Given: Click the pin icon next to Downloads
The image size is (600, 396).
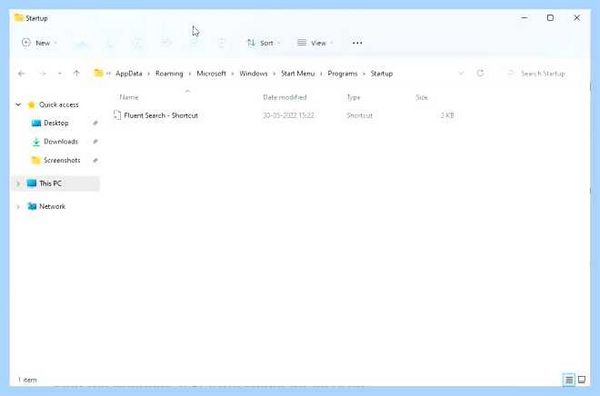Looking at the screenshot, I should pos(95,141).
